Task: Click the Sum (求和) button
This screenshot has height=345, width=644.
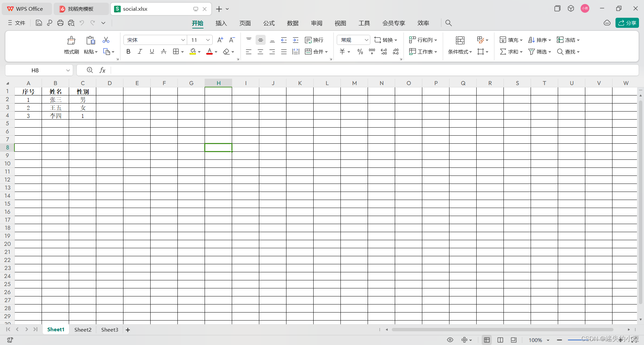Action: pos(511,52)
